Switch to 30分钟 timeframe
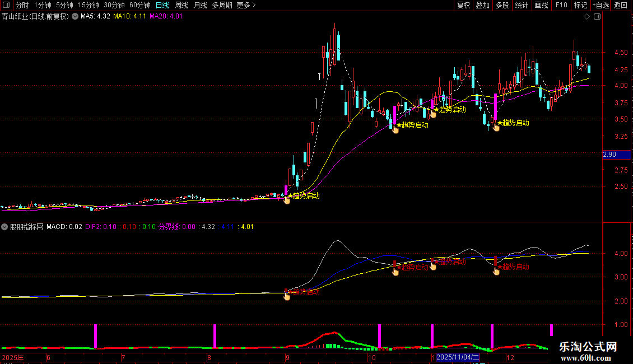This screenshot has width=633, height=364. click(x=114, y=5)
